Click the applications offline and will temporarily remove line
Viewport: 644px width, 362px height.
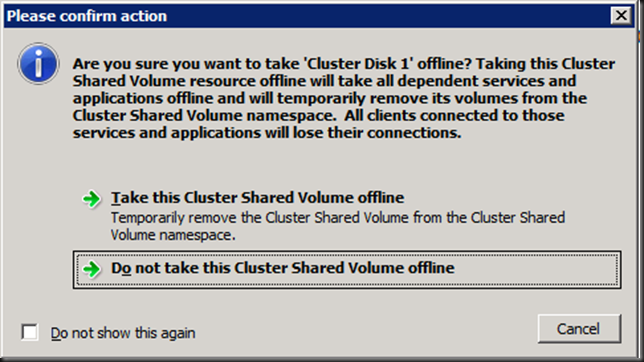[x=330, y=98]
